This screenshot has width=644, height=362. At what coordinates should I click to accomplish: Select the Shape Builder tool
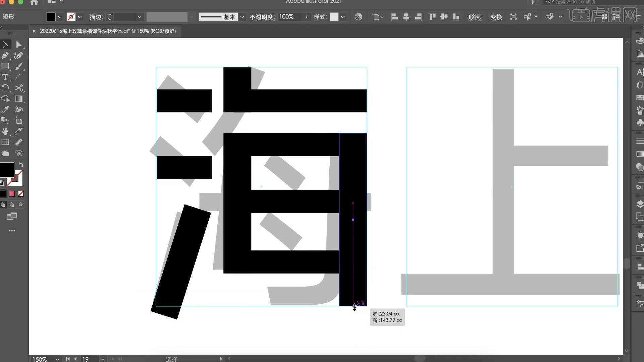pyautogui.click(x=5, y=99)
